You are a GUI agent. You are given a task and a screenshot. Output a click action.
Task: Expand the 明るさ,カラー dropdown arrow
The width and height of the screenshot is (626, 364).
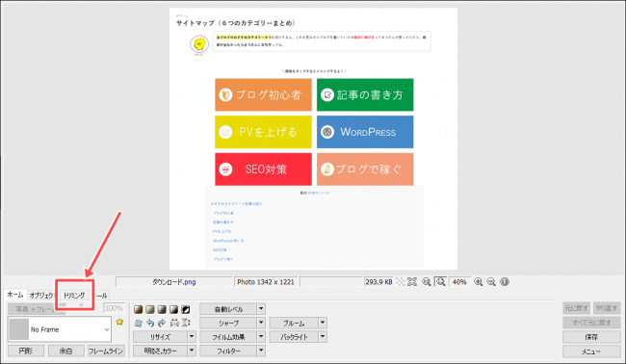tap(192, 351)
